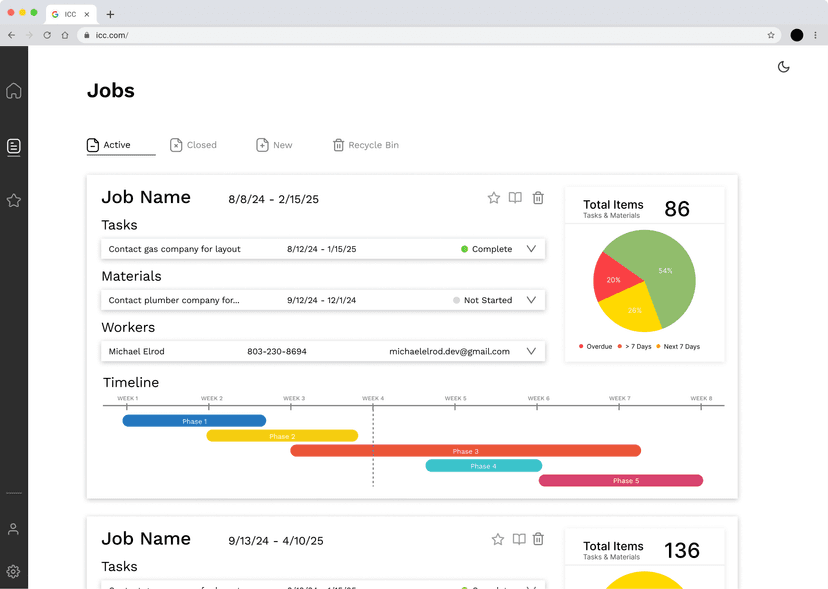Delete the 8/8/24 job with trash icon

pyautogui.click(x=538, y=198)
